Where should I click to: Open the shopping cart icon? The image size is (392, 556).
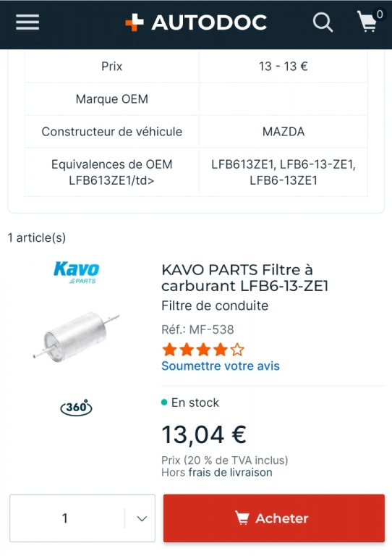367,22
